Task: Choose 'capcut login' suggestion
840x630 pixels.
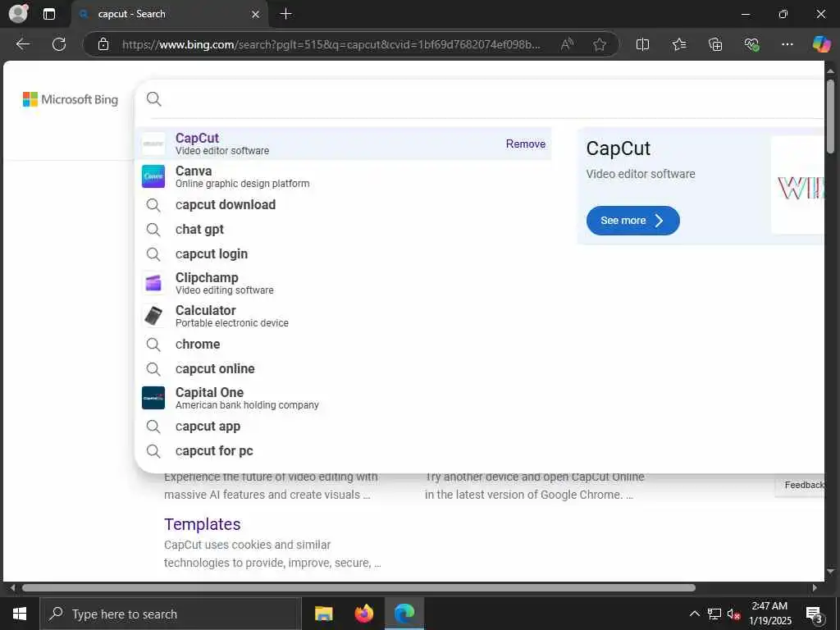Action: click(x=343, y=254)
